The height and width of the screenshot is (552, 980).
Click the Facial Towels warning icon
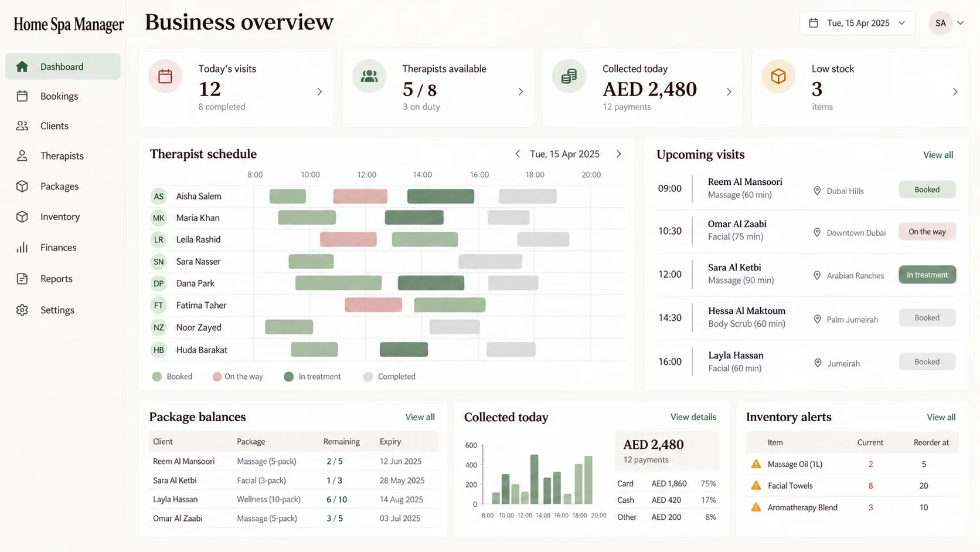[756, 486]
